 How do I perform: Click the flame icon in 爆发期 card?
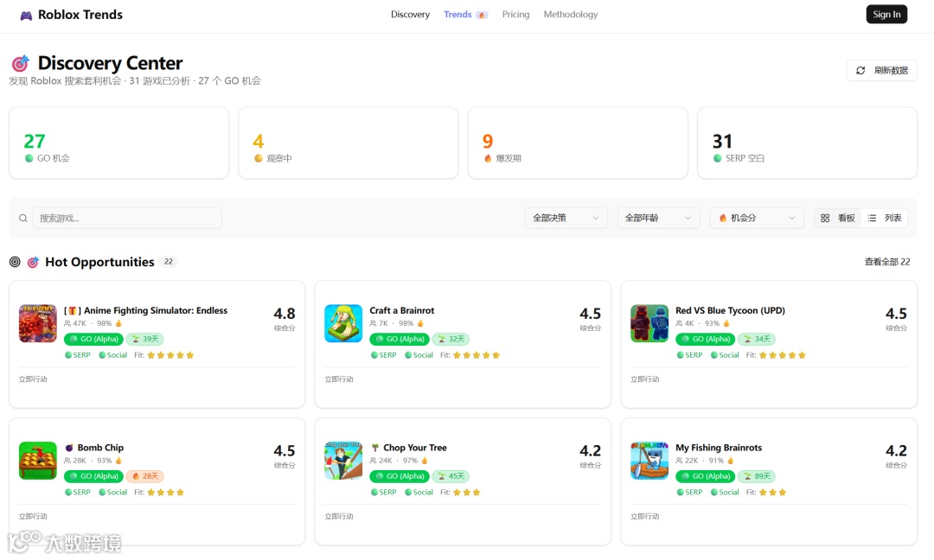488,158
